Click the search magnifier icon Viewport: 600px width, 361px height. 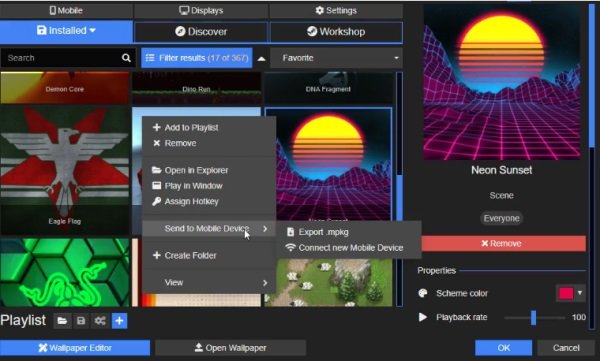126,58
